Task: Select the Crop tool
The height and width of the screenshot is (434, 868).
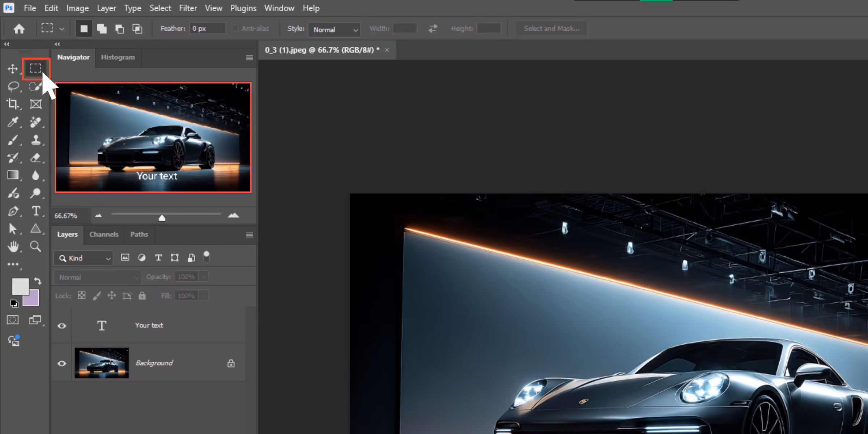Action: pos(13,104)
